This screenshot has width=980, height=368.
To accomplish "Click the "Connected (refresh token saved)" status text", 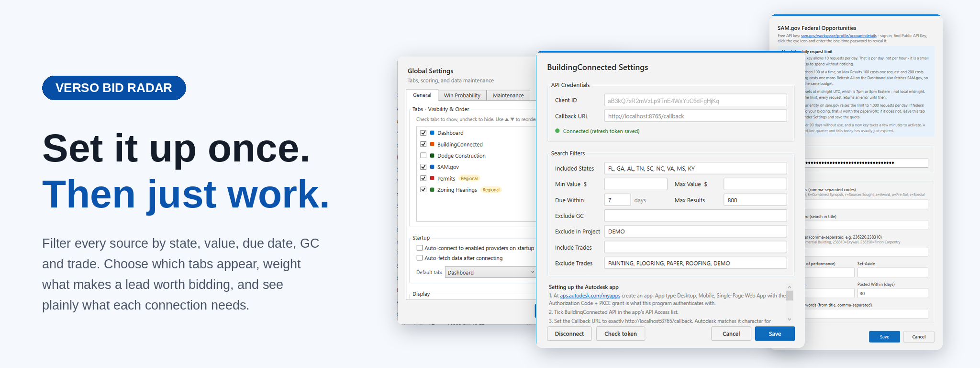I will (x=601, y=131).
